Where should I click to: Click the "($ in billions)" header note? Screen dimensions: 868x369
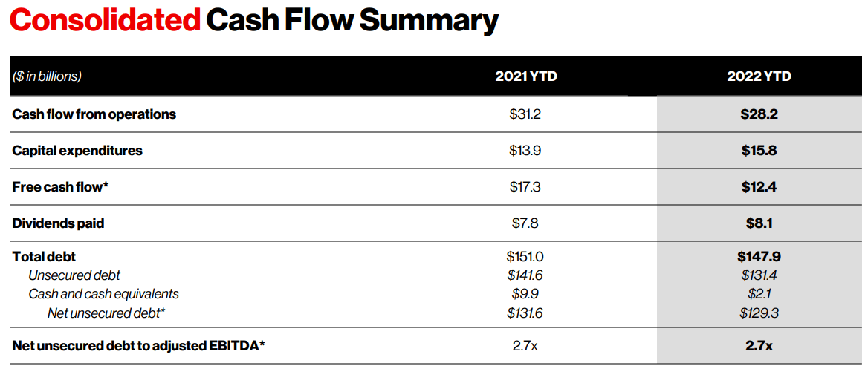coord(47,76)
